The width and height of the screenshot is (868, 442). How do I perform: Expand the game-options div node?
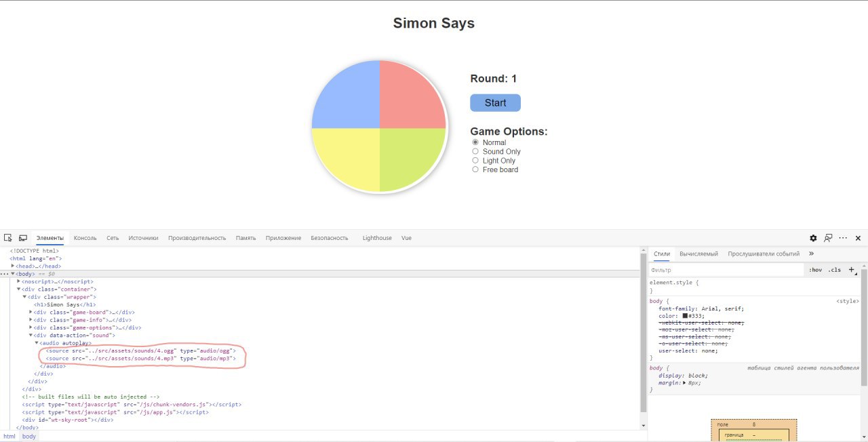click(31, 327)
